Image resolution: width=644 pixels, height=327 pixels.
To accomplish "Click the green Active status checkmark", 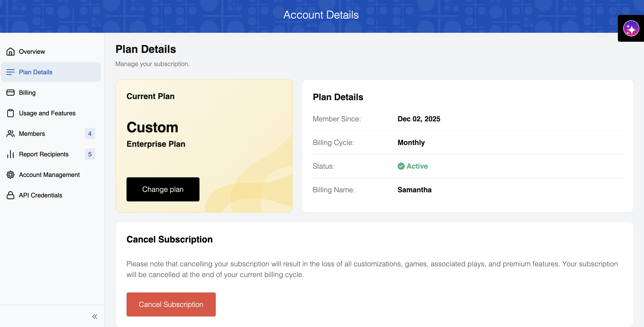I will click(x=401, y=166).
